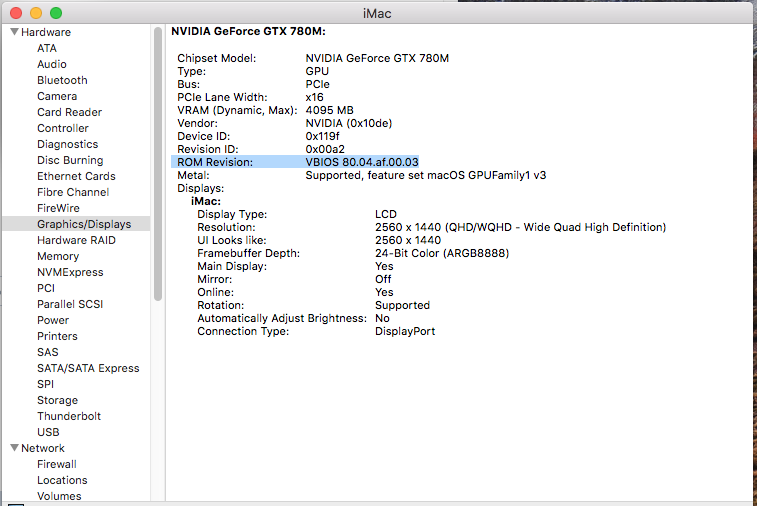
Task: Select SPI in the sidebar
Action: click(x=45, y=384)
